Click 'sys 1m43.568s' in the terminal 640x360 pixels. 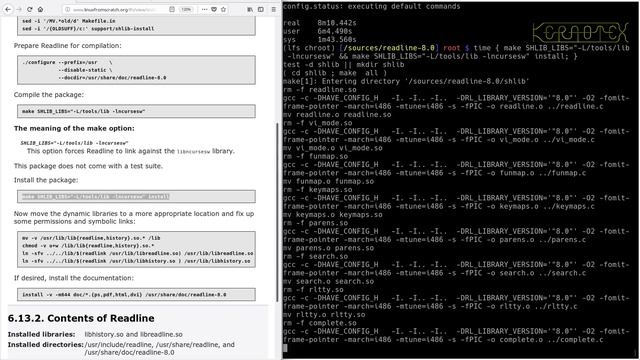320,40
